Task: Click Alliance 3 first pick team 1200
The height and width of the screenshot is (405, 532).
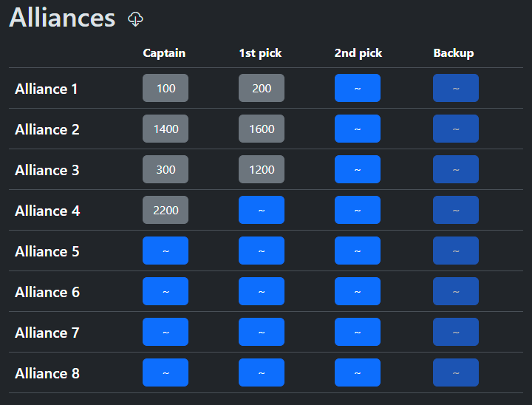Action: pos(262,169)
